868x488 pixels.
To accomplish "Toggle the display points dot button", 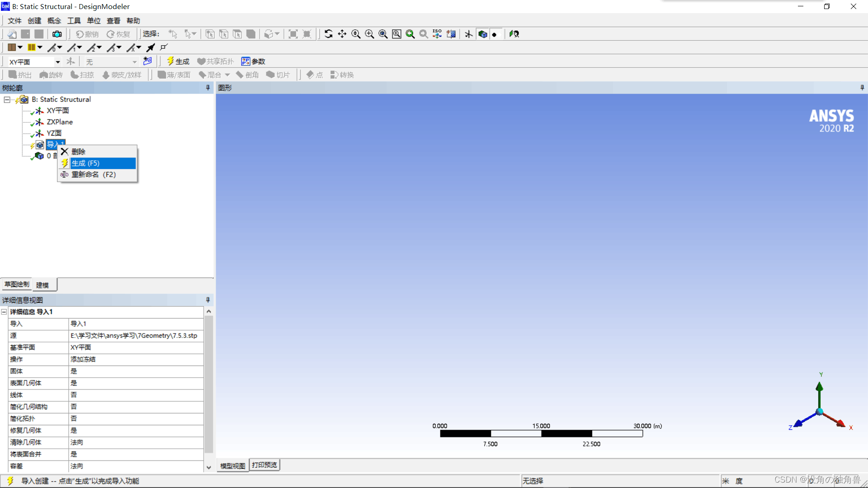I will tap(495, 34).
